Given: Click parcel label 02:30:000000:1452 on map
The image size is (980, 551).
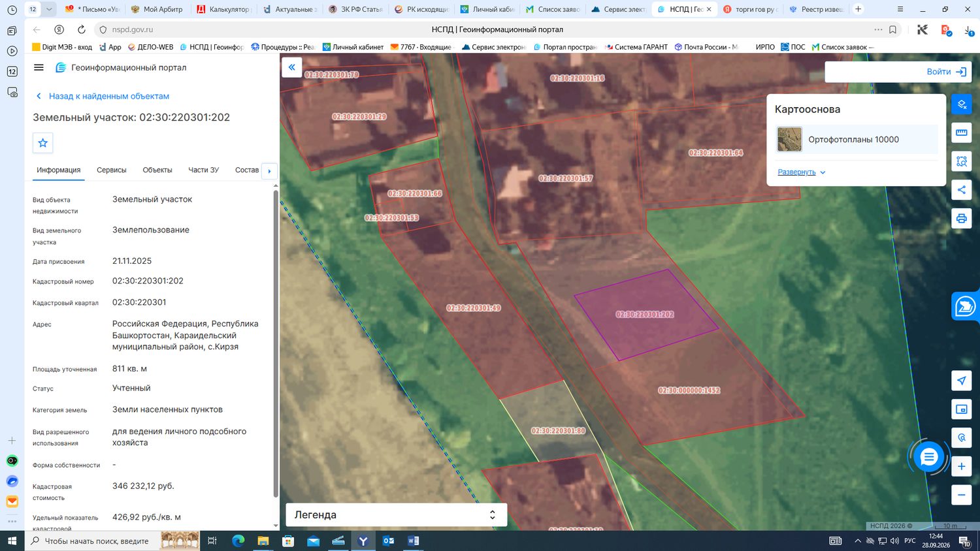Looking at the screenshot, I should 689,390.
